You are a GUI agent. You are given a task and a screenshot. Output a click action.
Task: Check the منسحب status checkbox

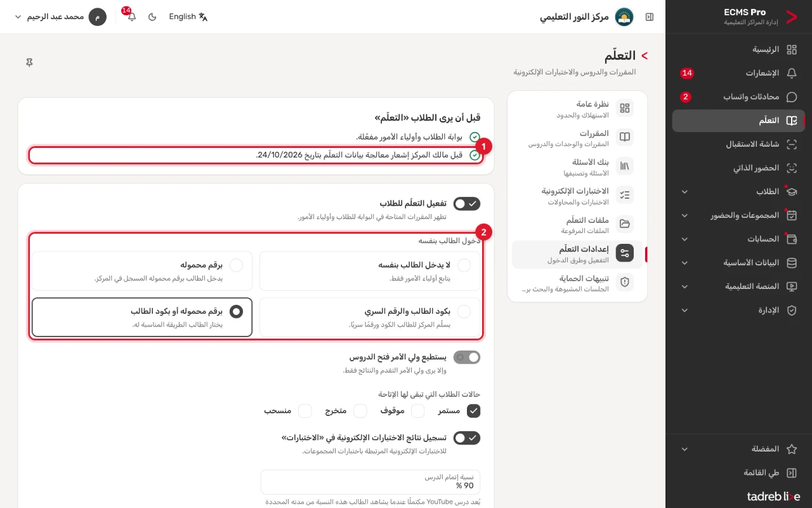point(305,411)
